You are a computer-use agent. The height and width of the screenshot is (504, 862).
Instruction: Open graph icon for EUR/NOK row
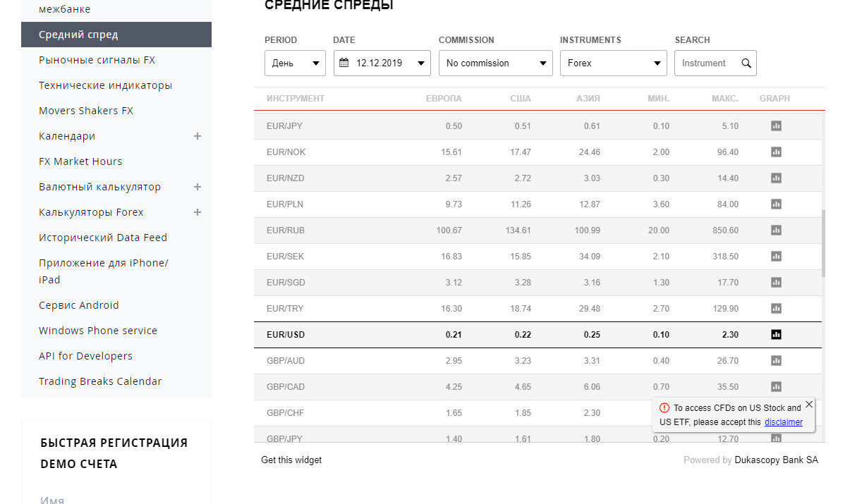tap(776, 152)
